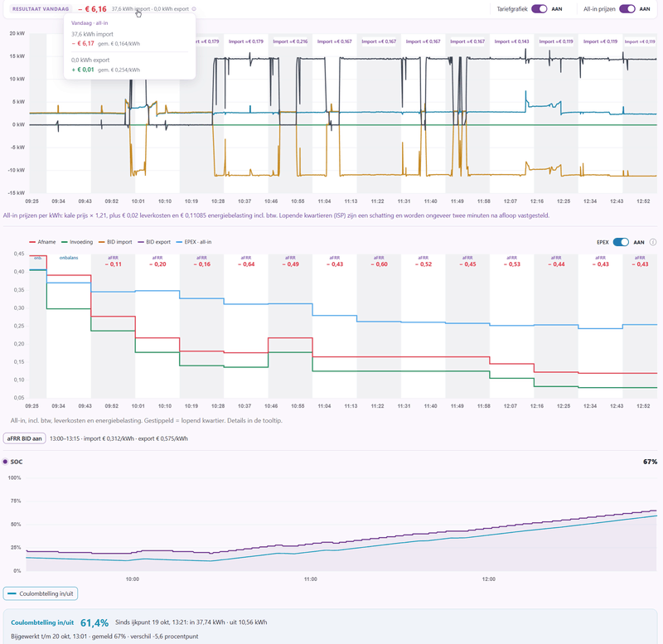Toggle the BID import legend entry
This screenshot has width=663, height=644.
pos(115,242)
